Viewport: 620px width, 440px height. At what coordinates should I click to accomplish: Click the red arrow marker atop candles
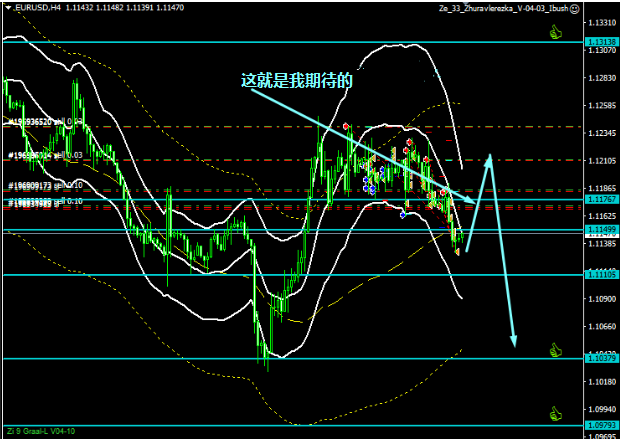(346, 126)
